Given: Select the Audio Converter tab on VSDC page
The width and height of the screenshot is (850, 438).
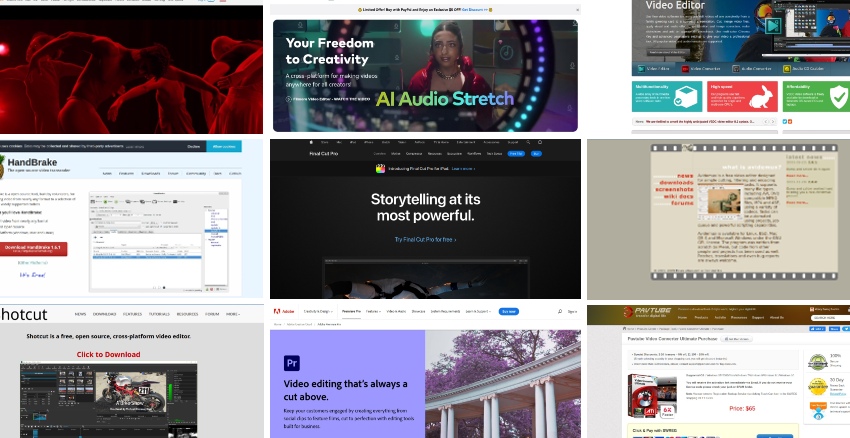Looking at the screenshot, I should [752, 69].
